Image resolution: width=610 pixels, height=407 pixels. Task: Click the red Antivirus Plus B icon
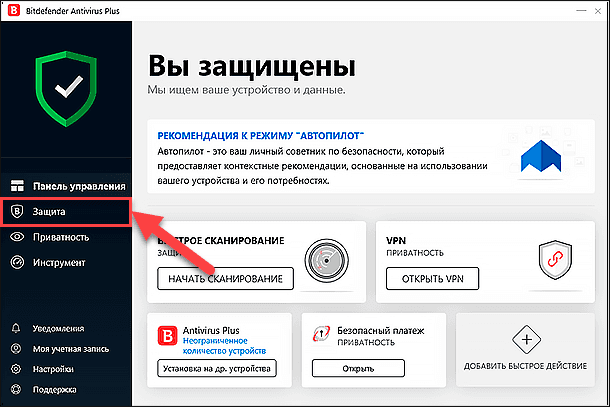point(167,336)
